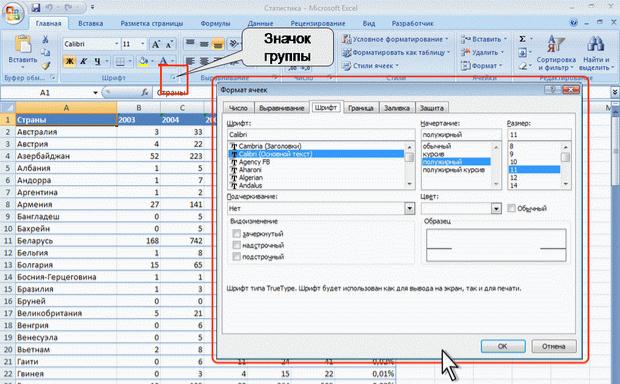Click the AutoSum sigma icon
The height and width of the screenshot is (384, 620).
(x=522, y=39)
